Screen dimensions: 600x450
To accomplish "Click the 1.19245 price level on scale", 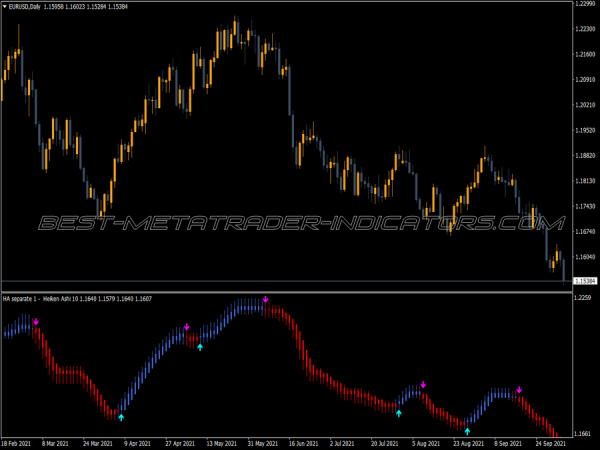I will coord(585,130).
